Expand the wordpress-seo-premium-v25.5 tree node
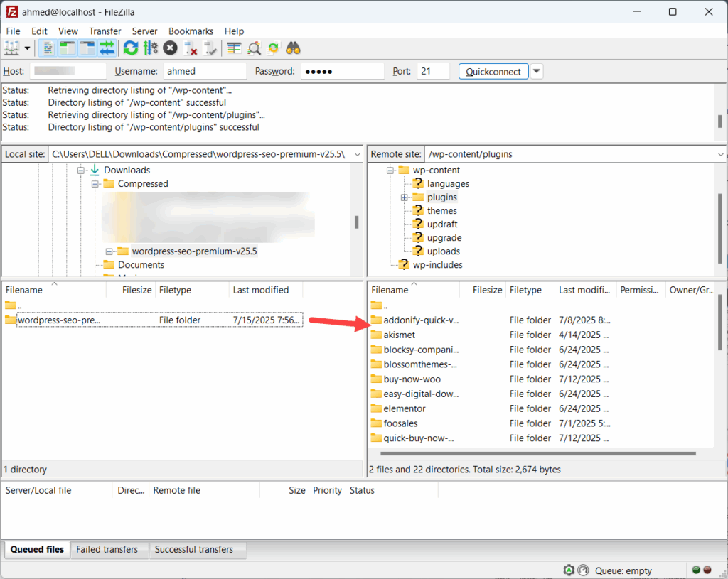Screen dimensions: 728x579 point(109,251)
